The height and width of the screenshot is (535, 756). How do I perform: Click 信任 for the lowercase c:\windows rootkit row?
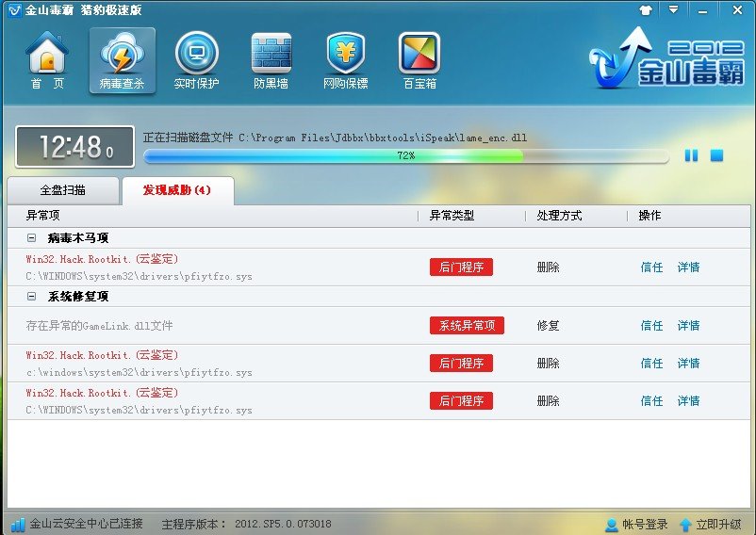651,363
